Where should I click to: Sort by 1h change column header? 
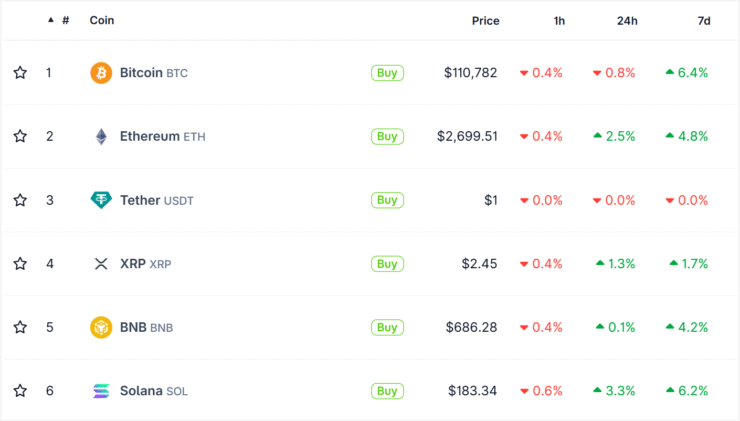[x=559, y=21]
